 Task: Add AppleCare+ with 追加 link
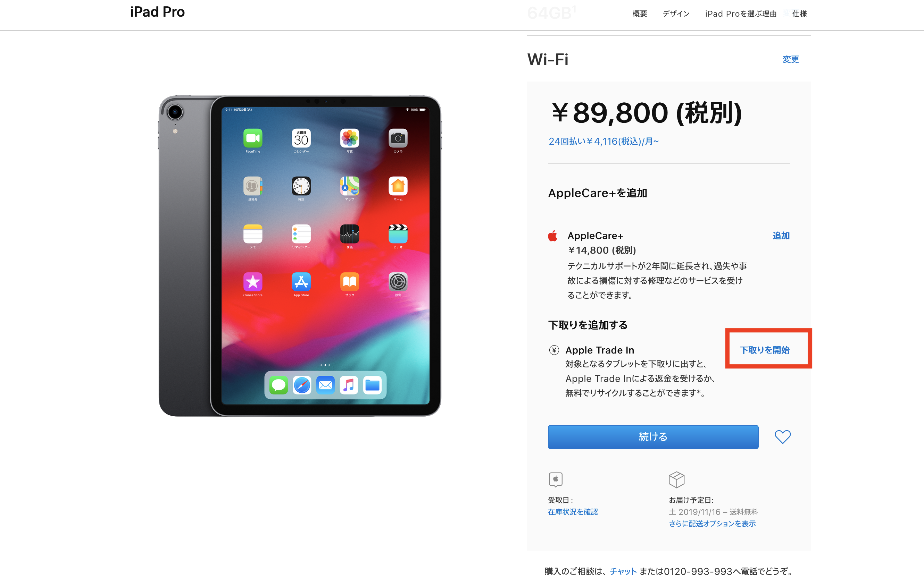point(781,236)
